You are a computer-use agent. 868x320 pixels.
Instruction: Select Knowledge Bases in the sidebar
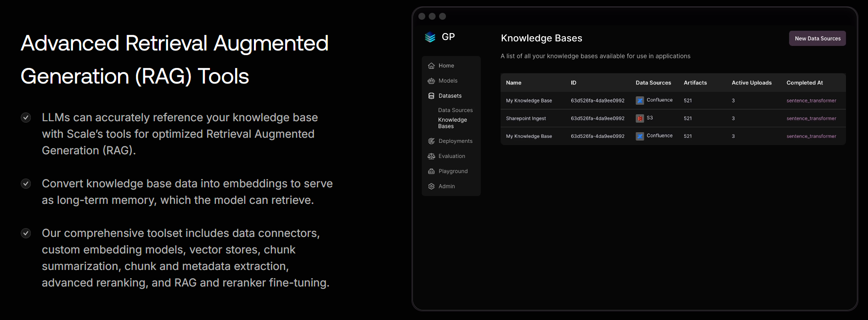452,123
